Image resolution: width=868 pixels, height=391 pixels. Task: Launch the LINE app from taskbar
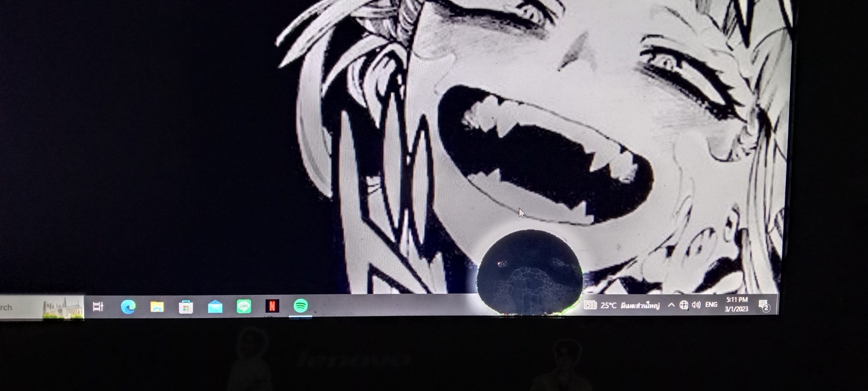[x=244, y=306]
